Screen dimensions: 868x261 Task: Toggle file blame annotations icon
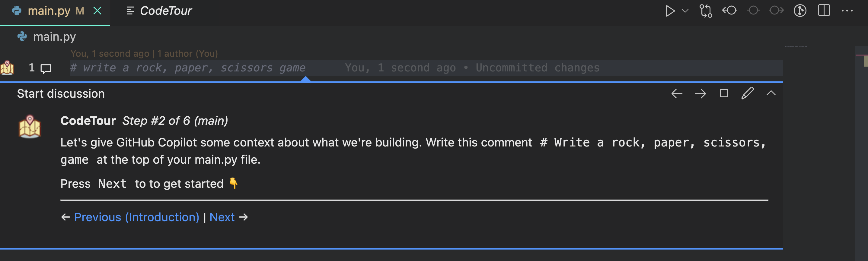click(800, 11)
